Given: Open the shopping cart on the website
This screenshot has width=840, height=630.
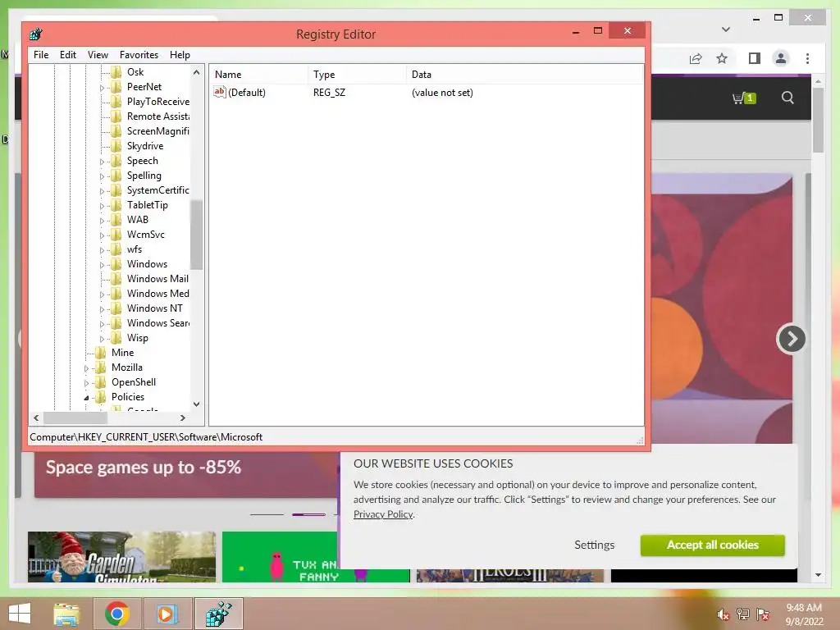Looking at the screenshot, I should pos(743,98).
